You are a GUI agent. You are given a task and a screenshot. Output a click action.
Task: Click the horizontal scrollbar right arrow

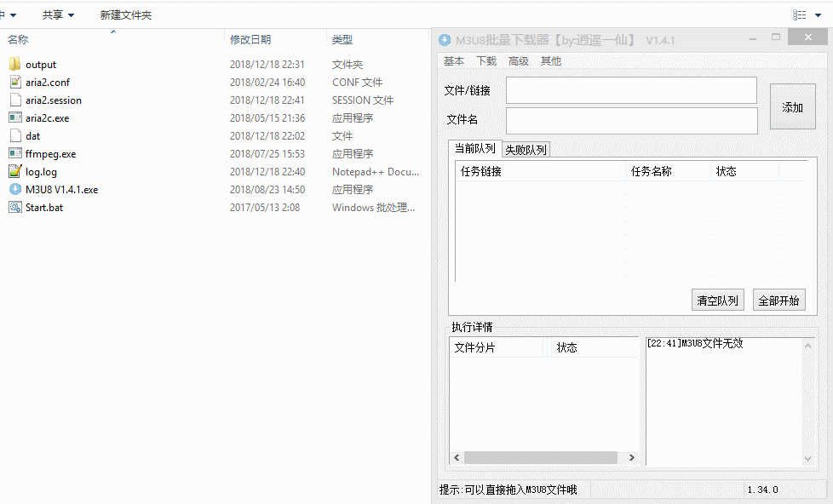tap(632, 457)
